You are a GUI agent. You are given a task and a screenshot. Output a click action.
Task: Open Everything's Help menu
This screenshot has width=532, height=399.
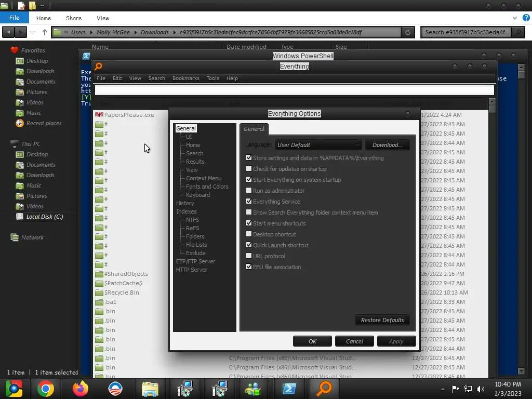(232, 78)
